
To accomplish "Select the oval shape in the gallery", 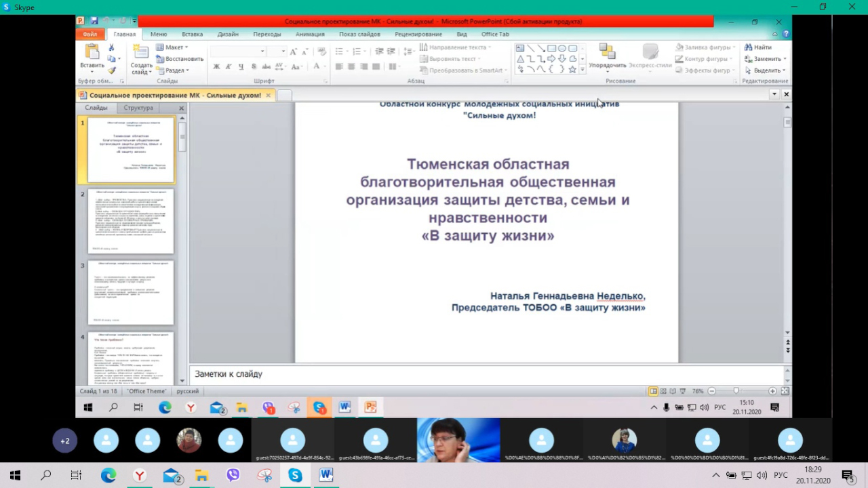I will coord(562,48).
